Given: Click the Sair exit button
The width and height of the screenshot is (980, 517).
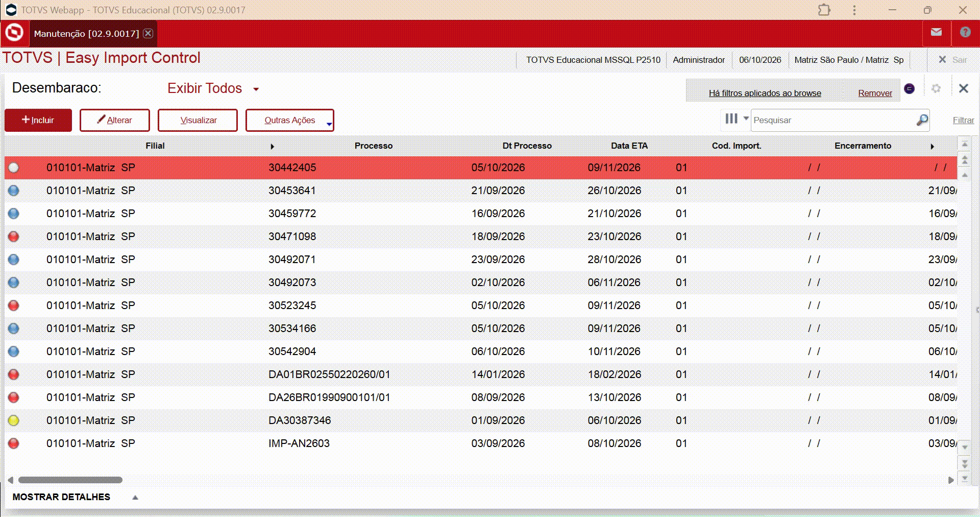Looking at the screenshot, I should pos(953,60).
